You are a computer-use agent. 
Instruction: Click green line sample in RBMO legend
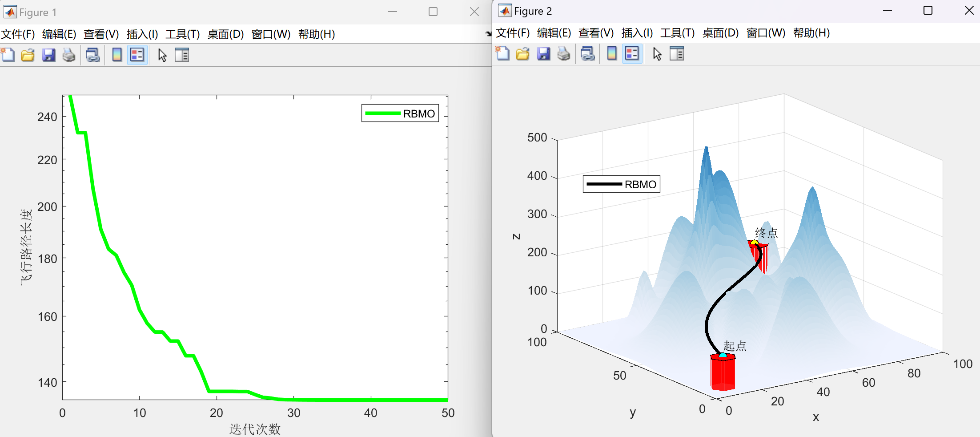pos(382,113)
